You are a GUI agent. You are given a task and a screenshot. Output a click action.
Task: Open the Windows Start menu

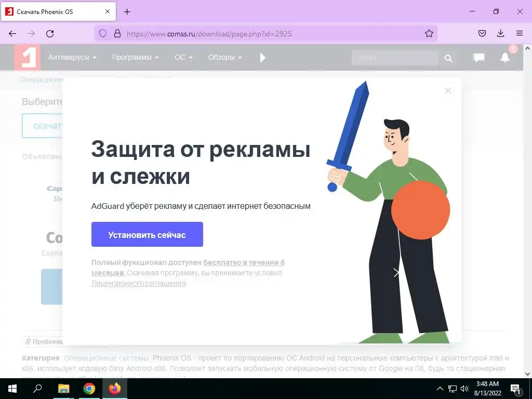tap(12, 389)
